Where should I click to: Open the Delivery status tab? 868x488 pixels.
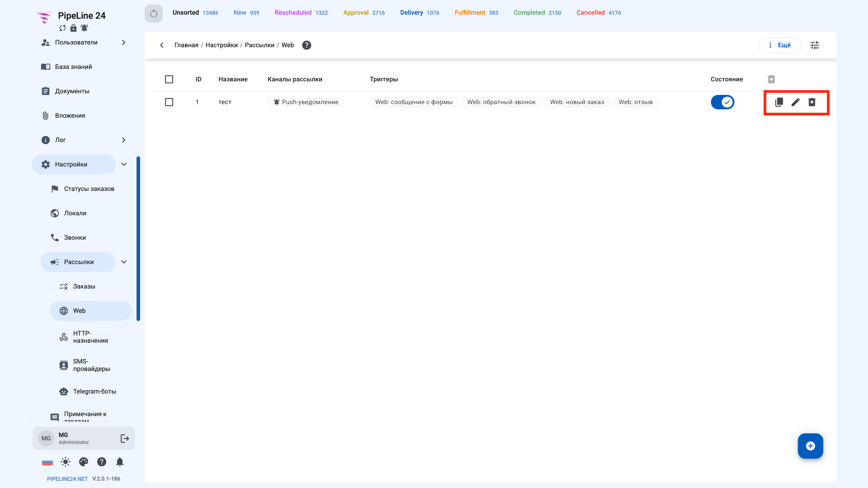[420, 13]
